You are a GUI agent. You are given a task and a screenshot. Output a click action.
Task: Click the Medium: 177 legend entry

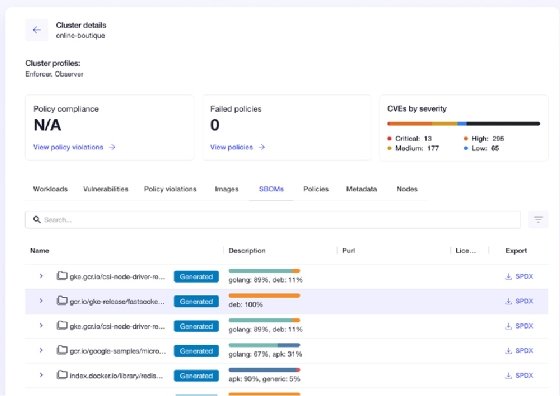(413, 148)
